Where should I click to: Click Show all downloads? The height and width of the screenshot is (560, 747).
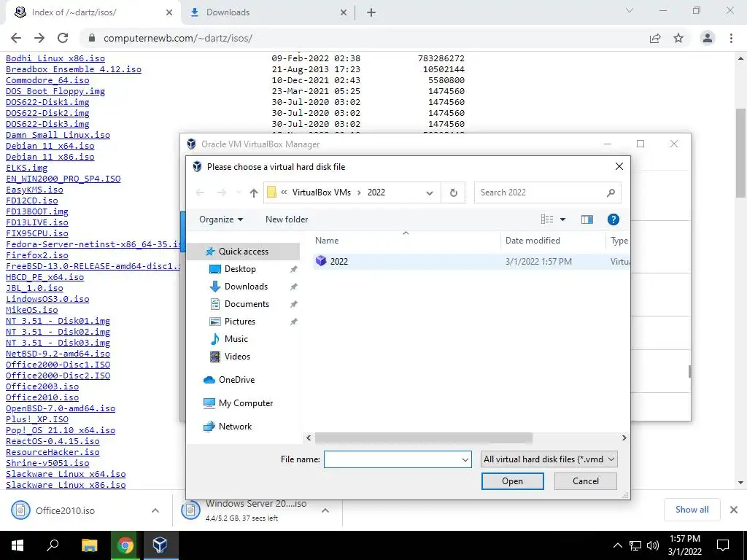click(692, 510)
